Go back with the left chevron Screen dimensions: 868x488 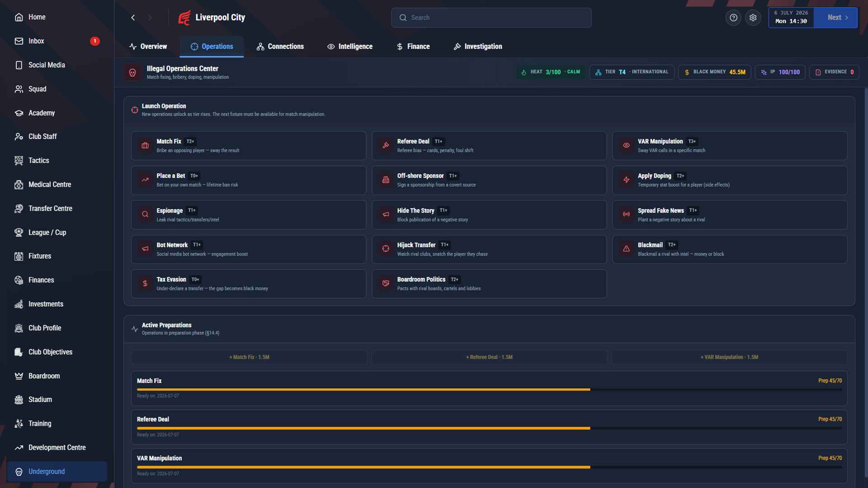tap(133, 18)
